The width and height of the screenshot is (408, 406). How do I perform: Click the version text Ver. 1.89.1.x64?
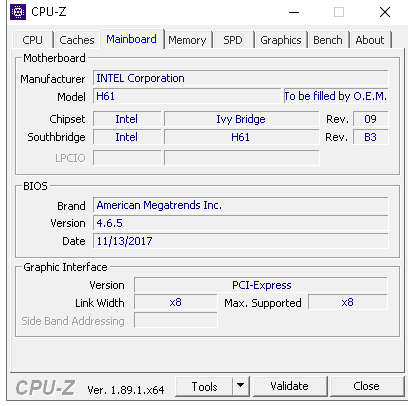(x=126, y=390)
